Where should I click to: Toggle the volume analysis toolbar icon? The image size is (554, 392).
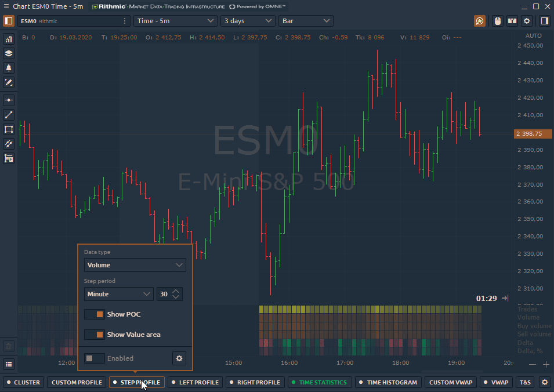479,21
